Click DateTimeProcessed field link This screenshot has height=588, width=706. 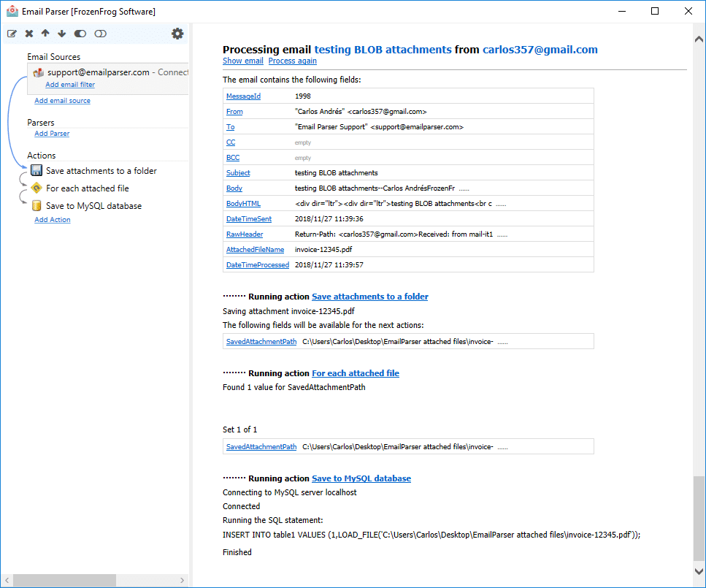[x=258, y=264]
